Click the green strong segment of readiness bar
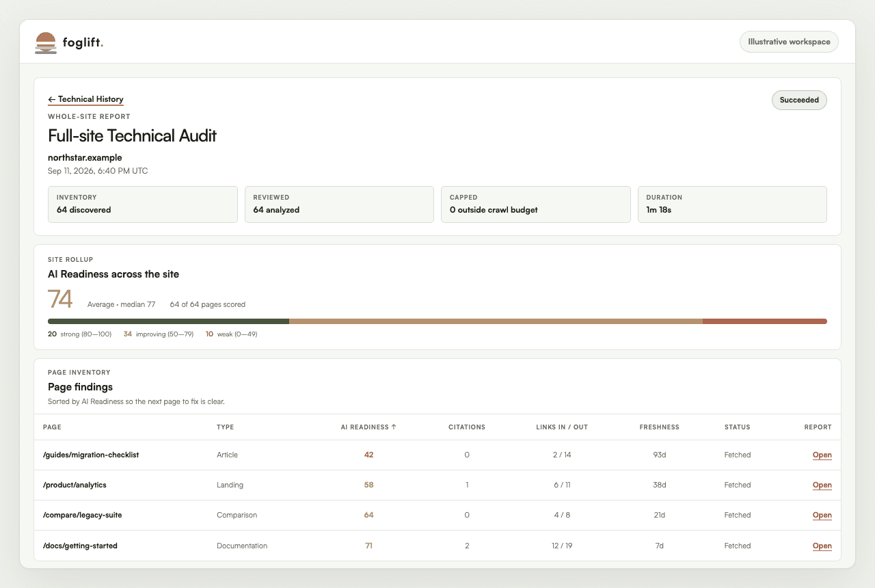 (x=168, y=321)
